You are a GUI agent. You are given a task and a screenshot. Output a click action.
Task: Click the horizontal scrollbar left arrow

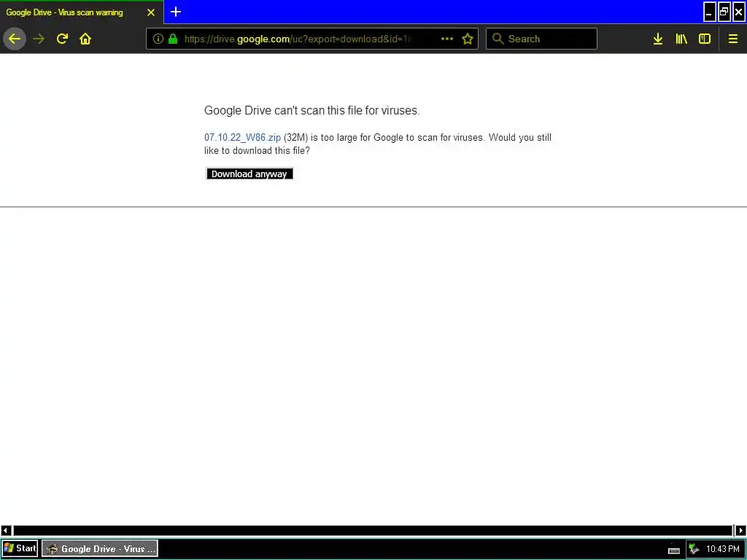pyautogui.click(x=6, y=531)
